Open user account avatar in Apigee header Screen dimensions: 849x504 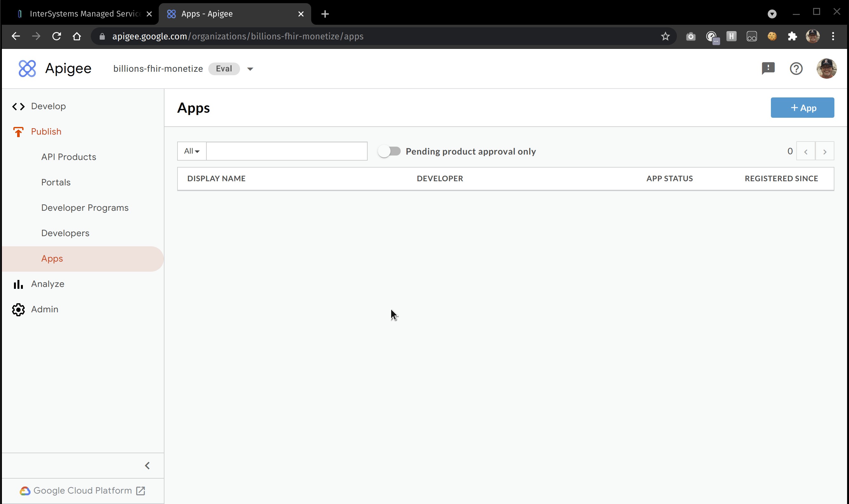(x=826, y=69)
